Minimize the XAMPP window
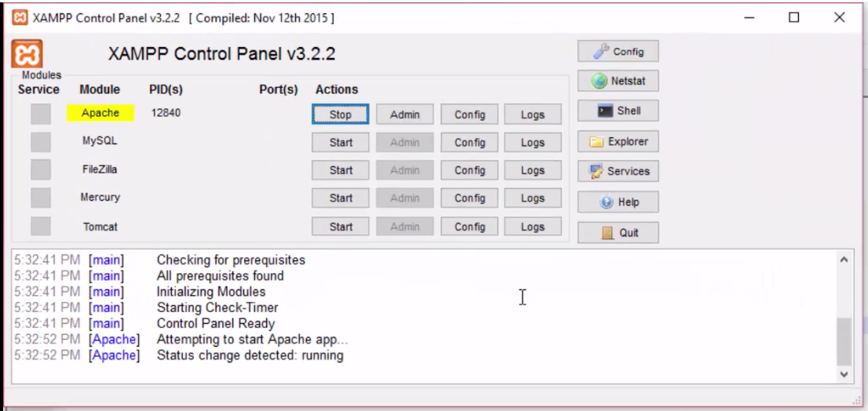This screenshot has width=868, height=411. pyautogui.click(x=749, y=18)
